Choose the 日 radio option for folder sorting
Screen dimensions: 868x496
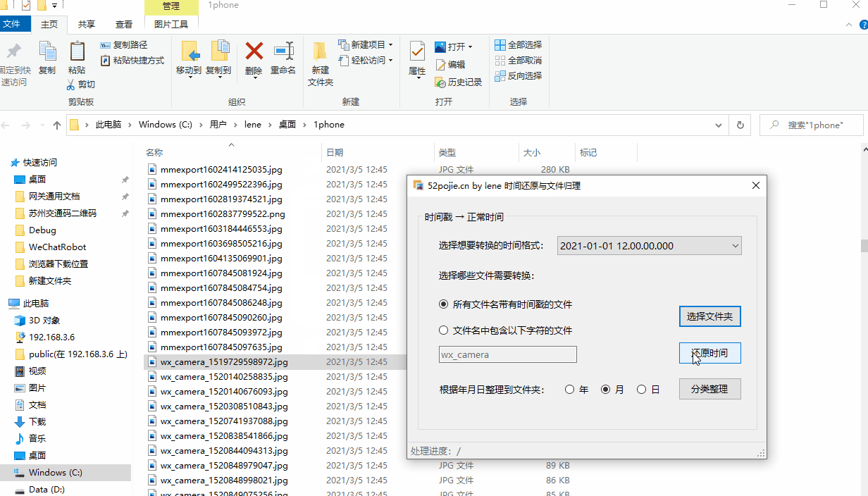641,388
